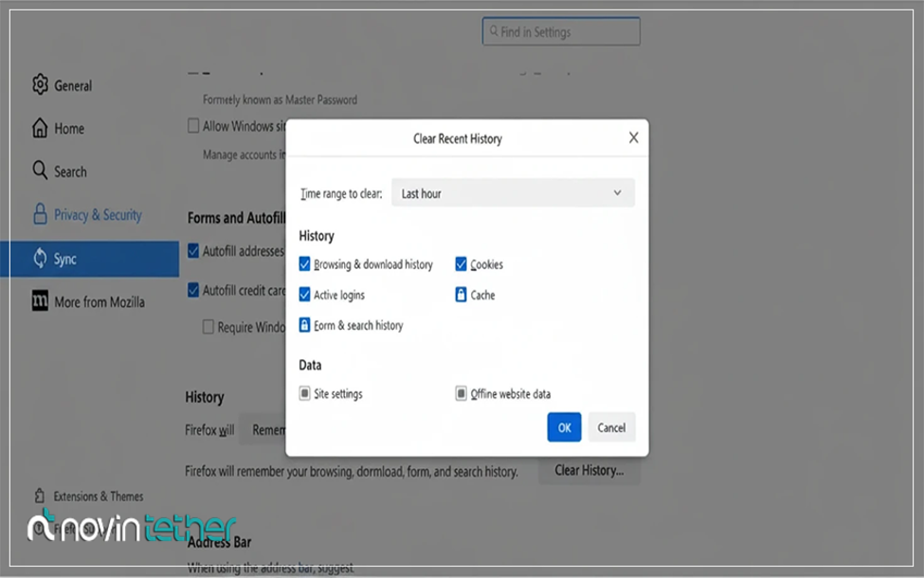Click the Search magnifier icon in sidebar
The width and height of the screenshot is (924, 578).
tap(40, 171)
